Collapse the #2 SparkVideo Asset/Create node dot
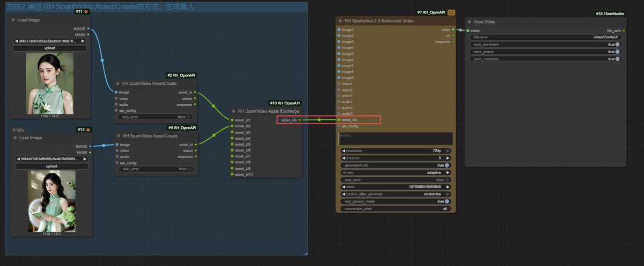 (x=117, y=83)
